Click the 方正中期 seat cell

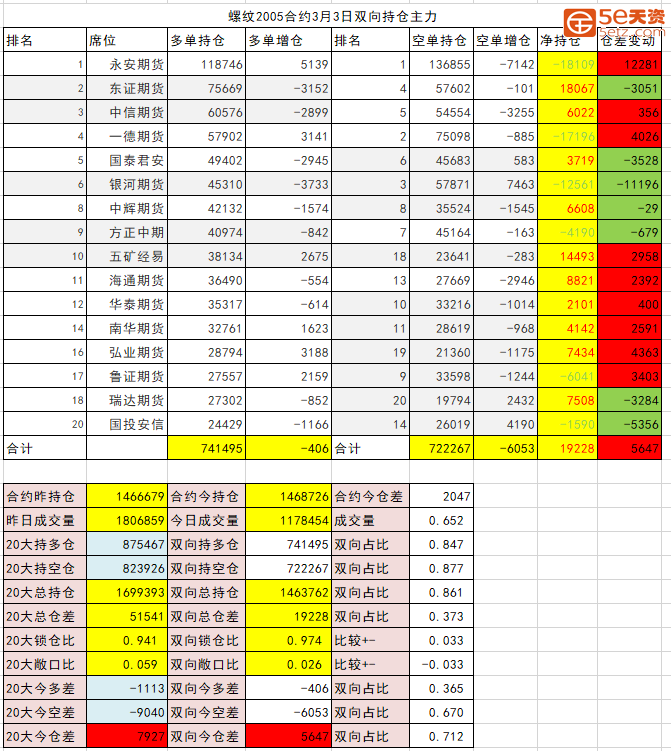(127, 232)
